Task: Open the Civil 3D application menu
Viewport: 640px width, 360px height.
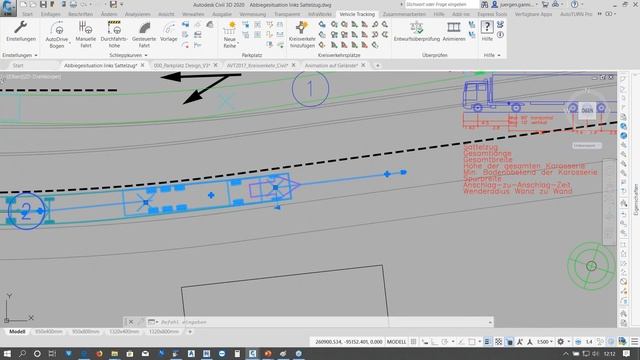Action: [x=8, y=8]
